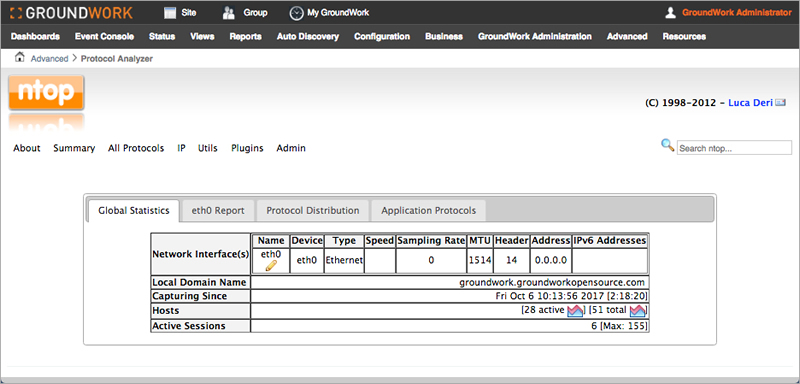Click the Group label in header
800x384 pixels.
(x=255, y=13)
